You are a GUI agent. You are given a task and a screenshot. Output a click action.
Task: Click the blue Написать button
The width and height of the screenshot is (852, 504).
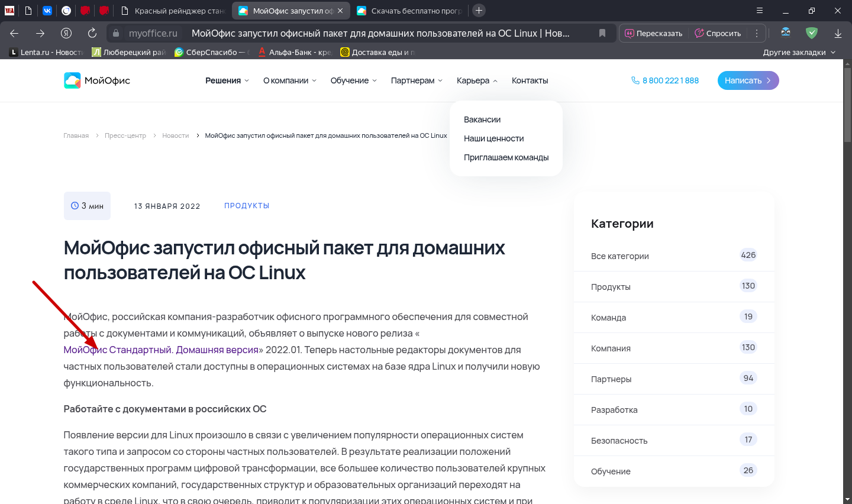[x=748, y=80]
